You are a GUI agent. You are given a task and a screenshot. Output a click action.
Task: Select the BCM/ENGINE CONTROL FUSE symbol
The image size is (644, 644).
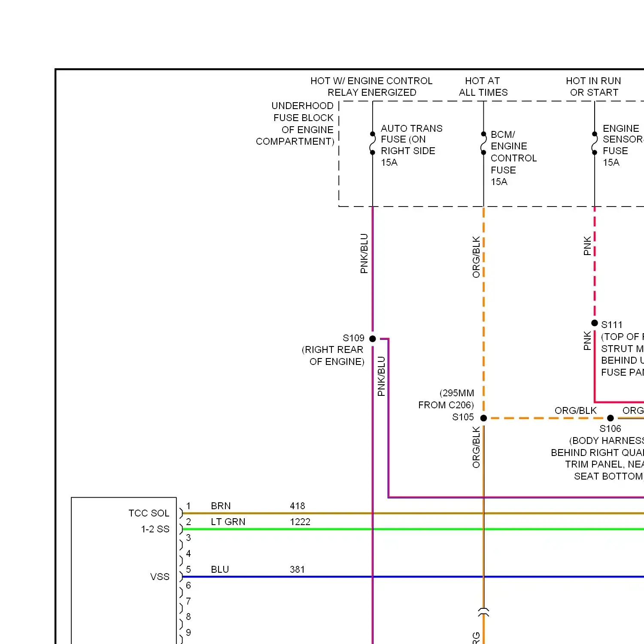[x=483, y=143]
